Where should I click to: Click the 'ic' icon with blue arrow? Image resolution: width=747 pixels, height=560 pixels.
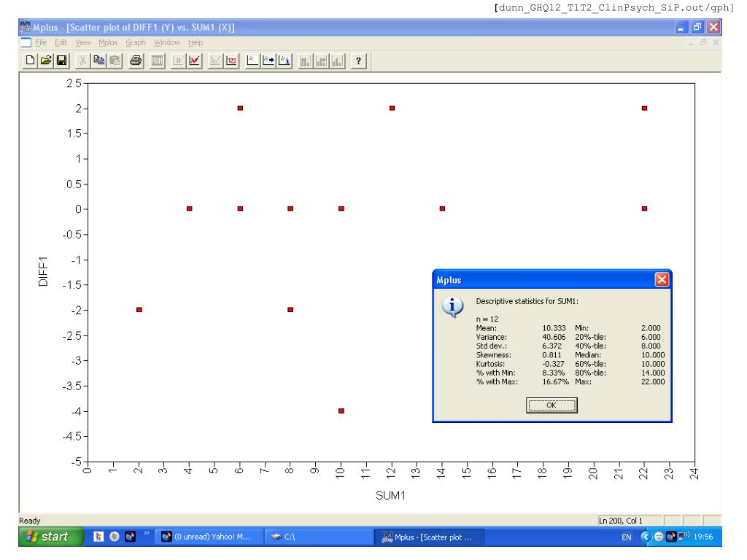click(x=268, y=61)
